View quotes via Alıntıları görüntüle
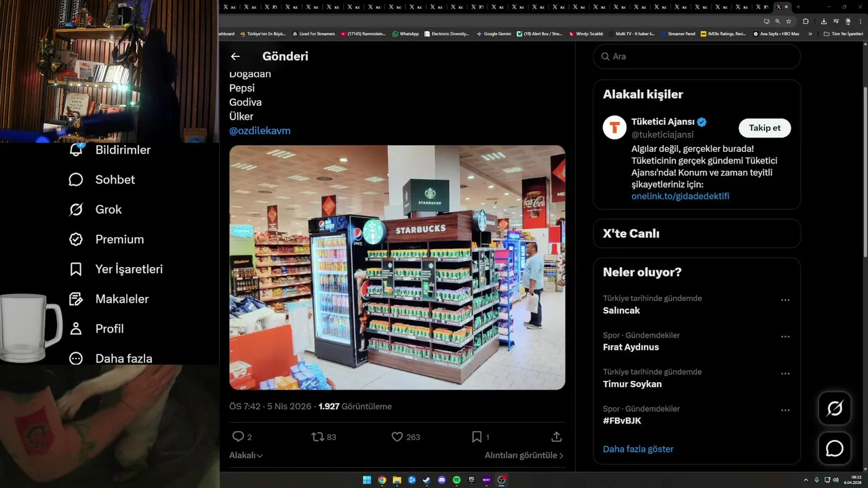868x488 pixels. click(x=524, y=455)
